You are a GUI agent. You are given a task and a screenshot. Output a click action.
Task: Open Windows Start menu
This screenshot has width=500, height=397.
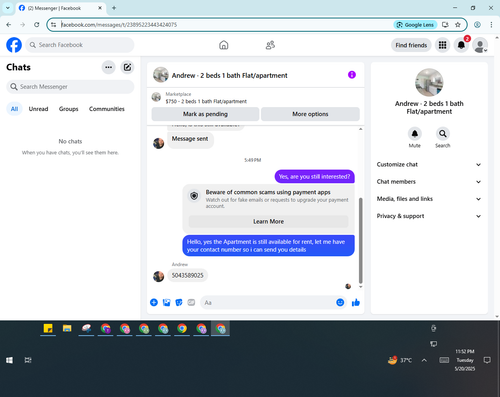[x=9, y=360]
